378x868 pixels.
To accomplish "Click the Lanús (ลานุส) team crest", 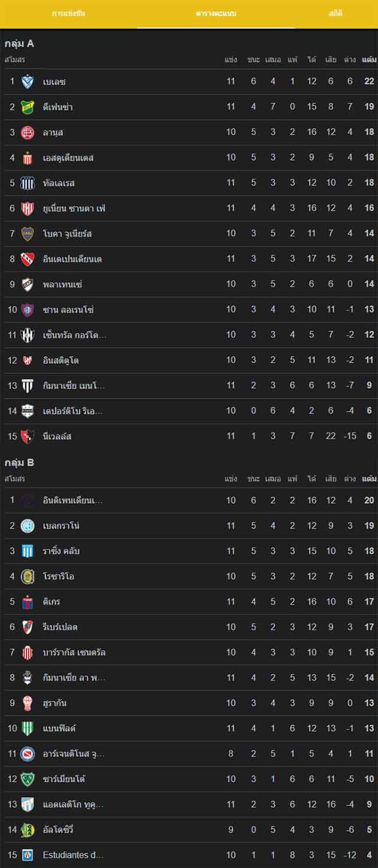I will click(28, 132).
